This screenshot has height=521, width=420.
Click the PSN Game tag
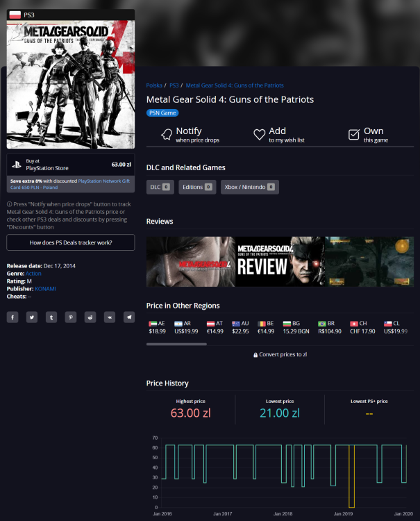pos(162,113)
